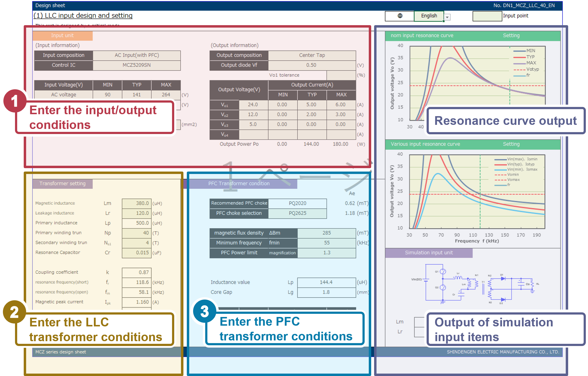Click the blue number 3 circle badge
Viewport: 588px width, 376px height.
(x=205, y=312)
